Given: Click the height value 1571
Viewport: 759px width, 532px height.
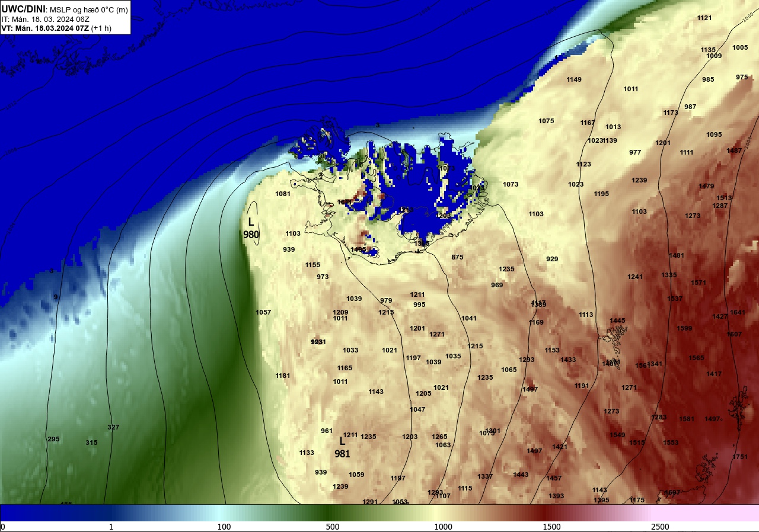Looking at the screenshot, I should pyautogui.click(x=699, y=283).
